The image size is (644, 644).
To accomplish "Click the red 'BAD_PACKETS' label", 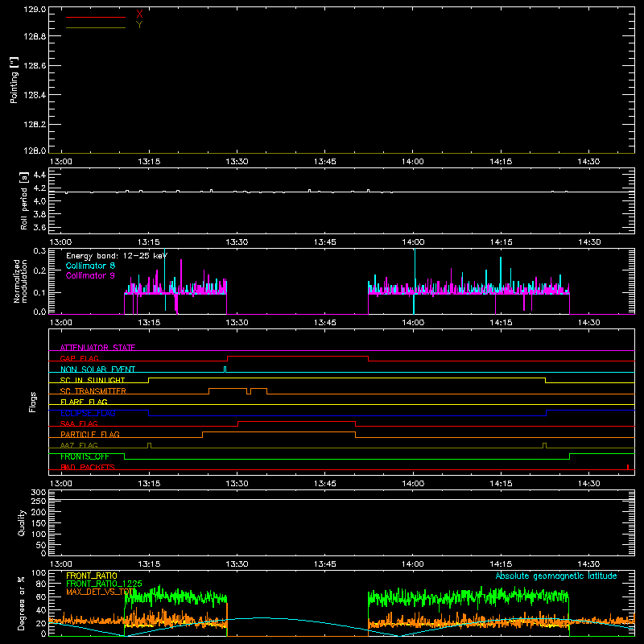I will (88, 467).
